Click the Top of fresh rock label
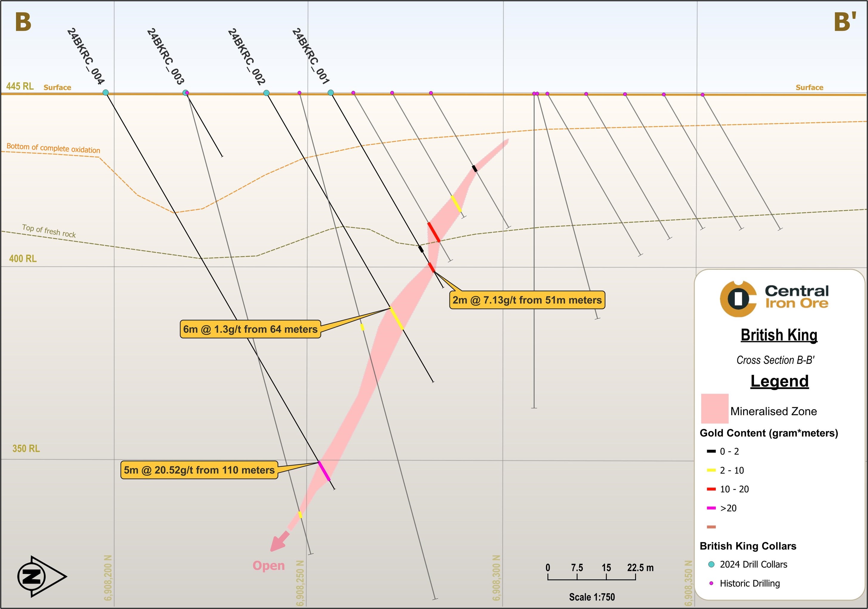868x609 pixels. pos(49,231)
